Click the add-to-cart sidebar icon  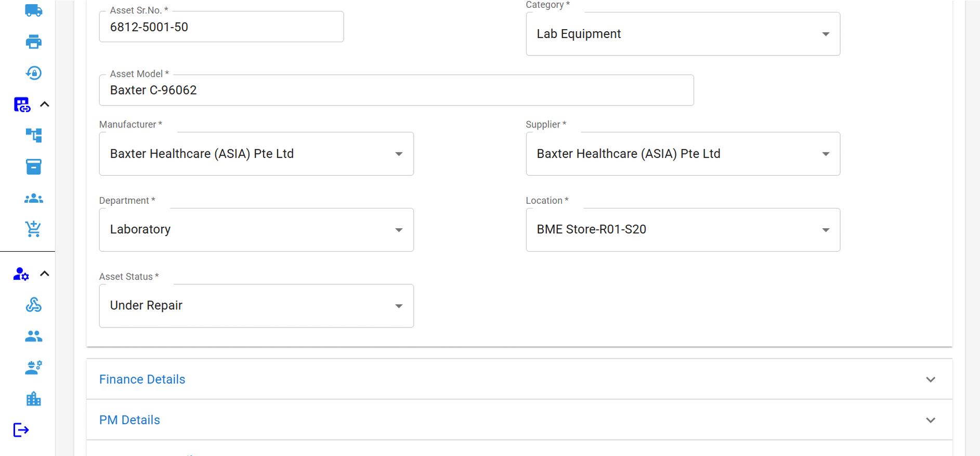coord(34,229)
